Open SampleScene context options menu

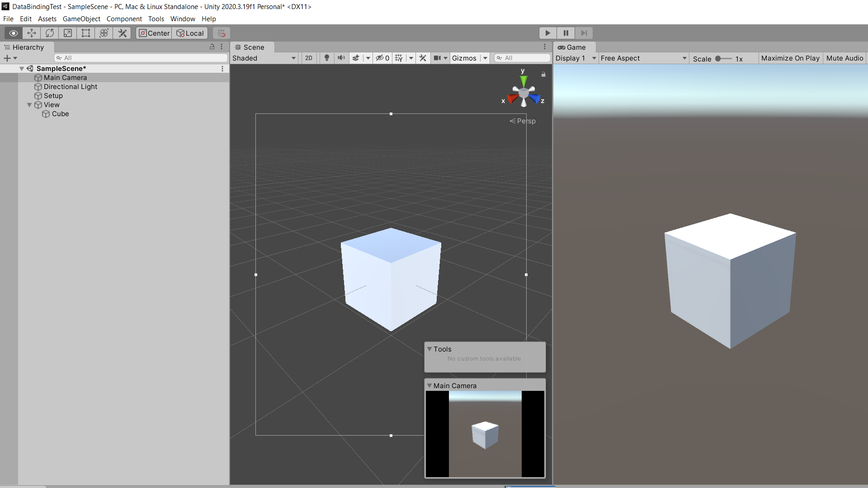click(222, 69)
